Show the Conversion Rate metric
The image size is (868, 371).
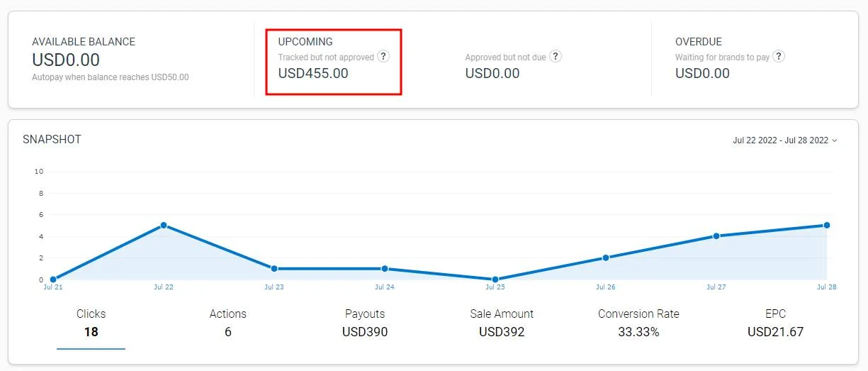point(638,323)
